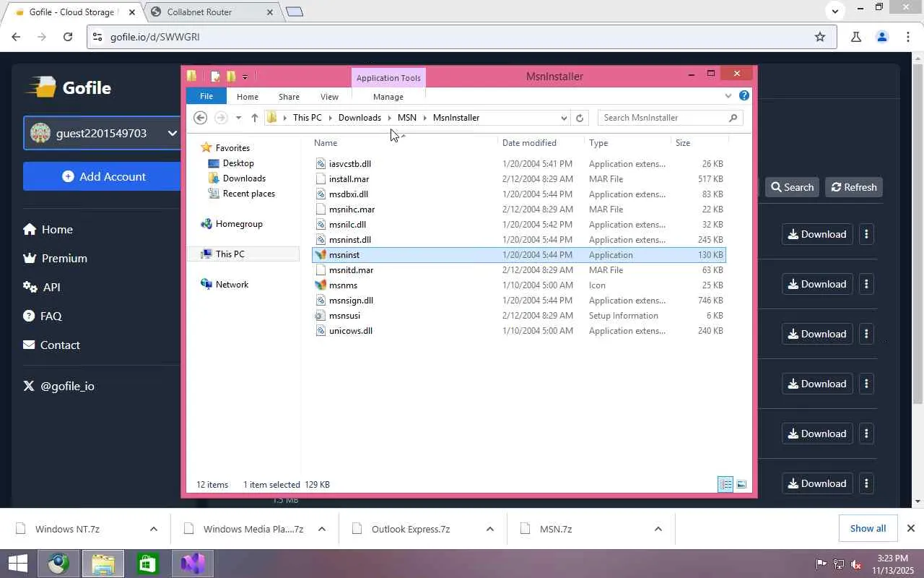Open a new browser tab

(295, 12)
